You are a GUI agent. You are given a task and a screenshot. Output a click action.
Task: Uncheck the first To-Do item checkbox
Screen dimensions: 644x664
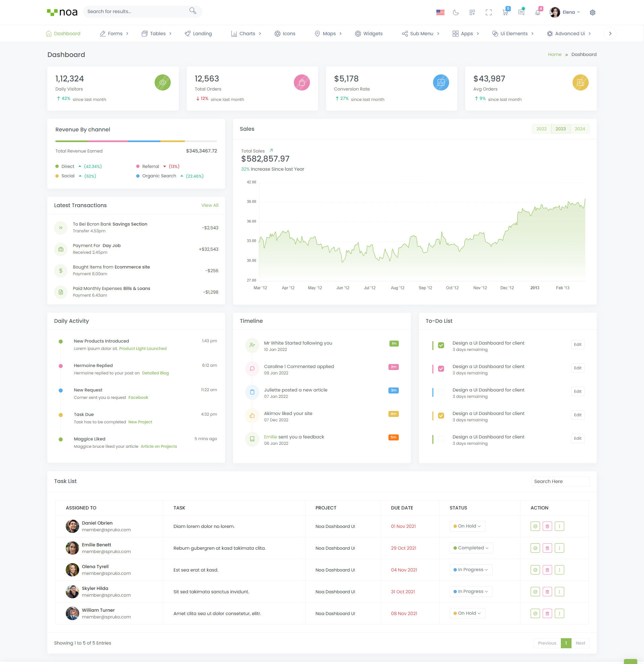(x=441, y=345)
